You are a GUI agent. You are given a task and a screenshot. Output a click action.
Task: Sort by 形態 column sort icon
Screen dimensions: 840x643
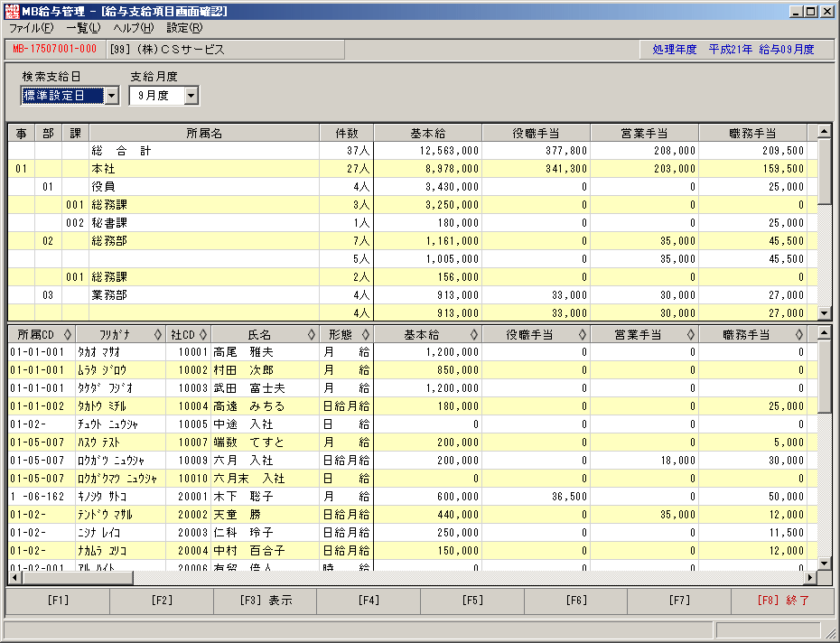click(x=366, y=335)
